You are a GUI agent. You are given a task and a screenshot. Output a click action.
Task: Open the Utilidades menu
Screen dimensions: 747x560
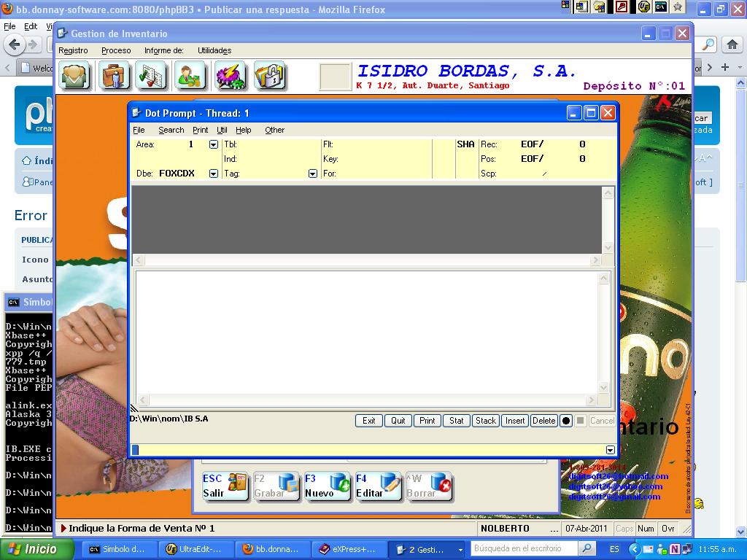pyautogui.click(x=214, y=50)
